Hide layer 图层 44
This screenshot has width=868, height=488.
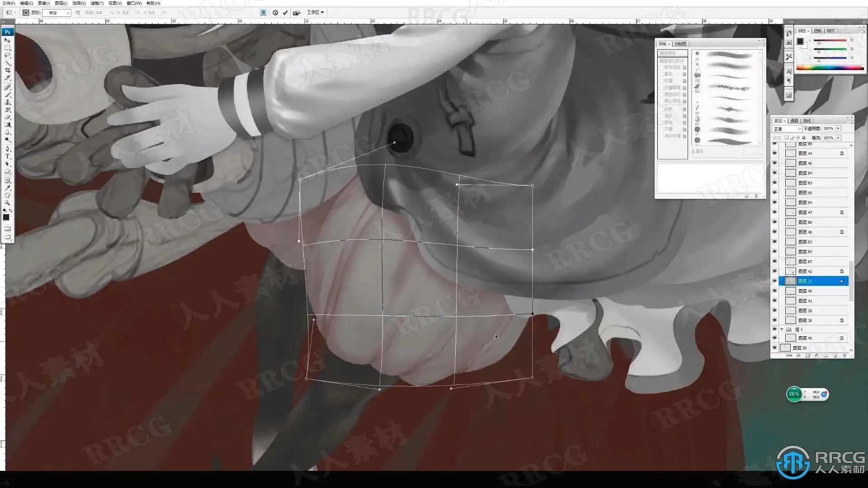[774, 153]
